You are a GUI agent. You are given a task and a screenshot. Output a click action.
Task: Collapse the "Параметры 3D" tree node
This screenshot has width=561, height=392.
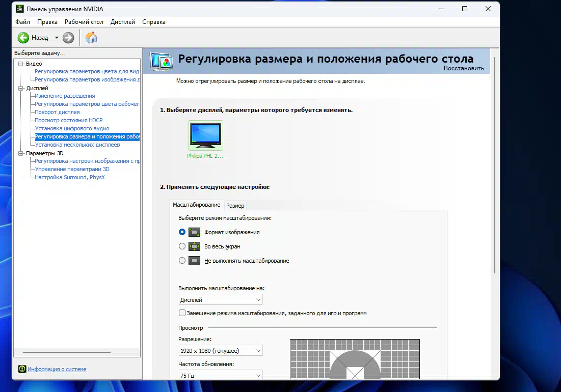click(x=21, y=153)
